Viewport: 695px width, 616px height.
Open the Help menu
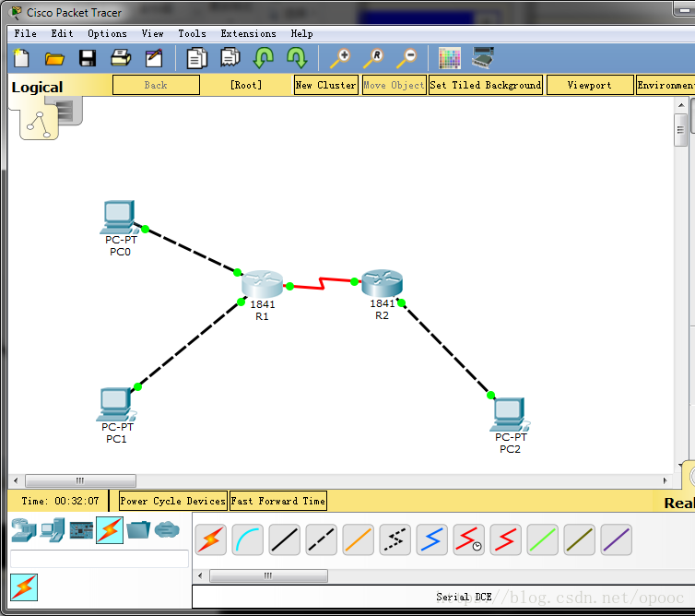click(301, 34)
